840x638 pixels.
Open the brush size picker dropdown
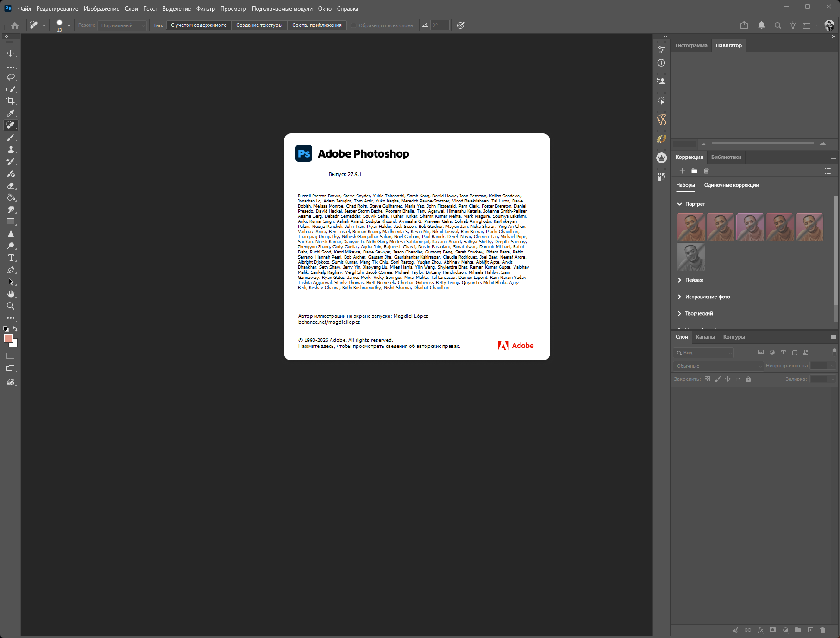(x=69, y=25)
